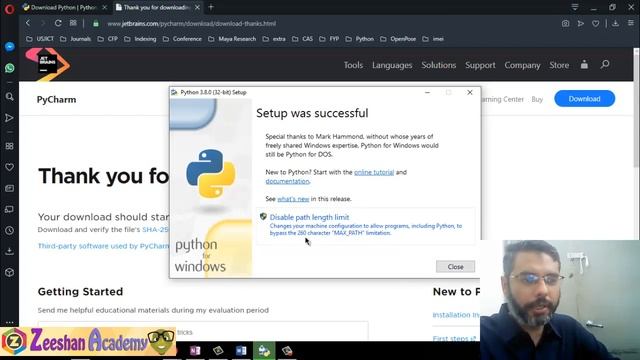The height and width of the screenshot is (360, 640).
Task: Open the JetBrains Store link
Action: [559, 65]
